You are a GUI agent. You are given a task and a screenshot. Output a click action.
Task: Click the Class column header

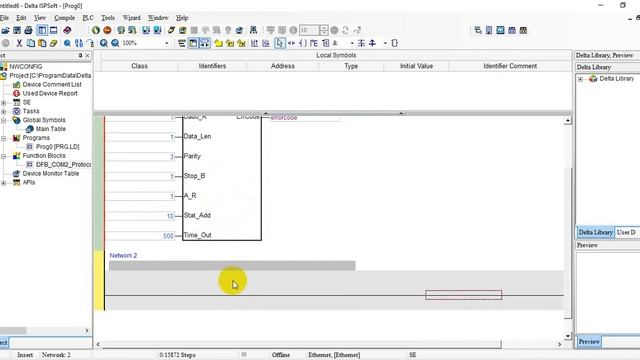(x=140, y=66)
